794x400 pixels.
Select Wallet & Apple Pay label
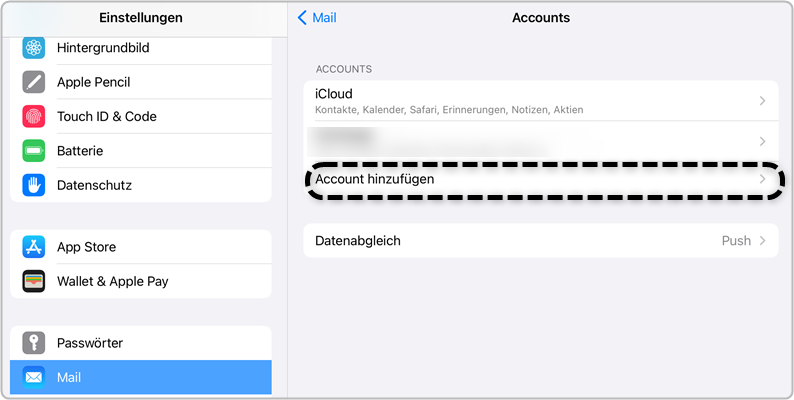click(x=112, y=282)
